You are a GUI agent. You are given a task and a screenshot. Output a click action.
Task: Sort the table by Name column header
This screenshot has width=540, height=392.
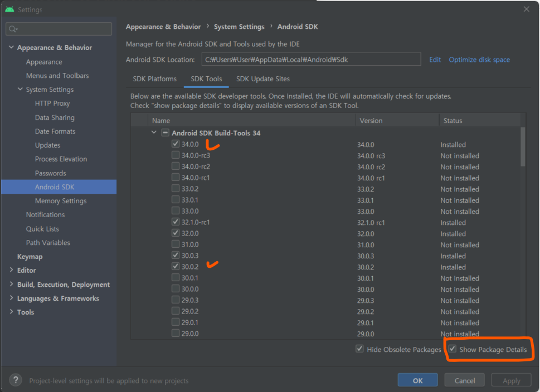[x=252, y=120]
